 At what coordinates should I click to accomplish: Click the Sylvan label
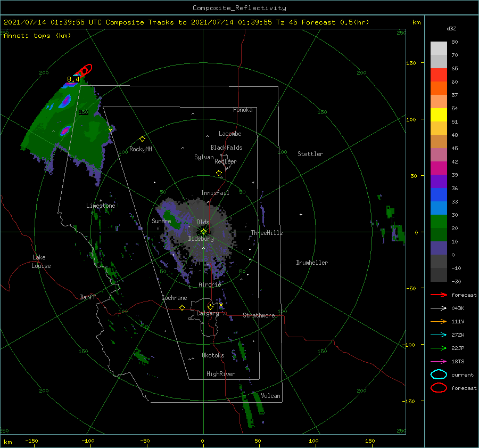pyautogui.click(x=204, y=157)
